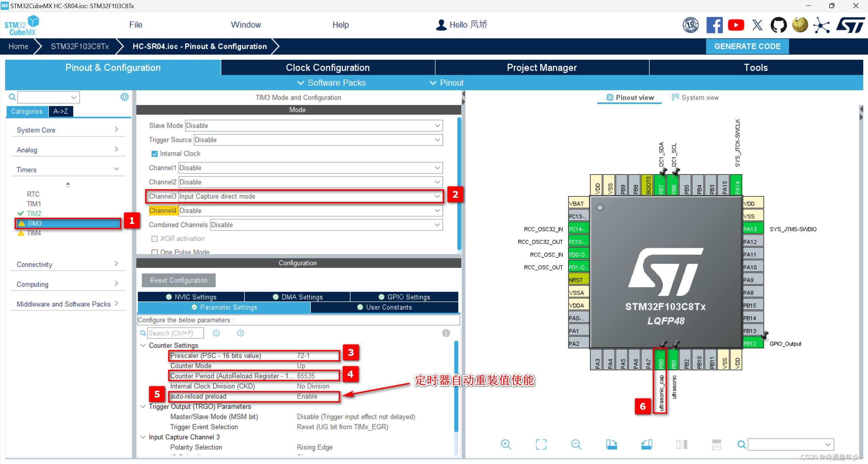868x464 pixels.
Task: Open the Combined Channels dropdown
Action: (327, 225)
